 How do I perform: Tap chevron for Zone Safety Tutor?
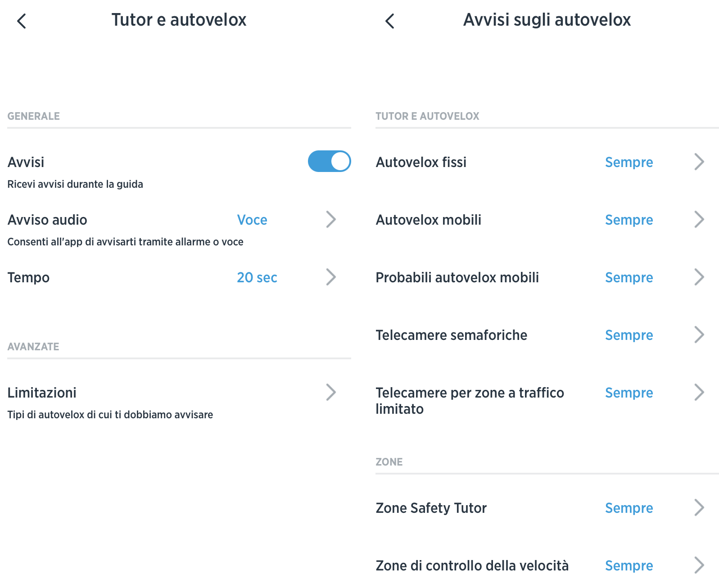point(699,507)
